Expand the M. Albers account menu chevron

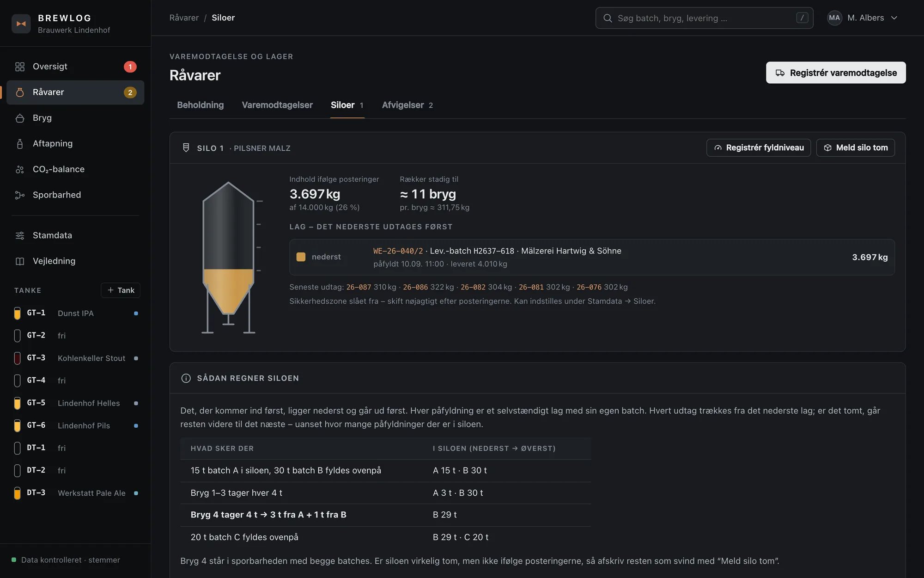(894, 18)
